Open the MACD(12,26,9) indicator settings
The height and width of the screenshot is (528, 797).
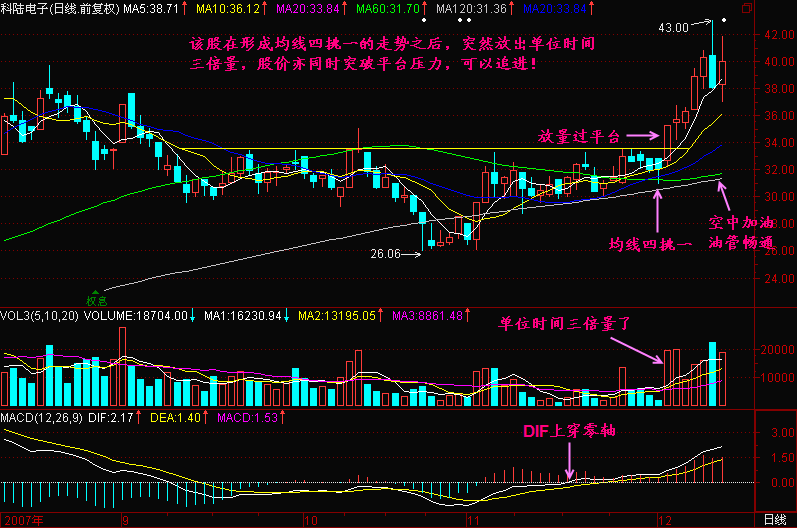[x=39, y=415]
